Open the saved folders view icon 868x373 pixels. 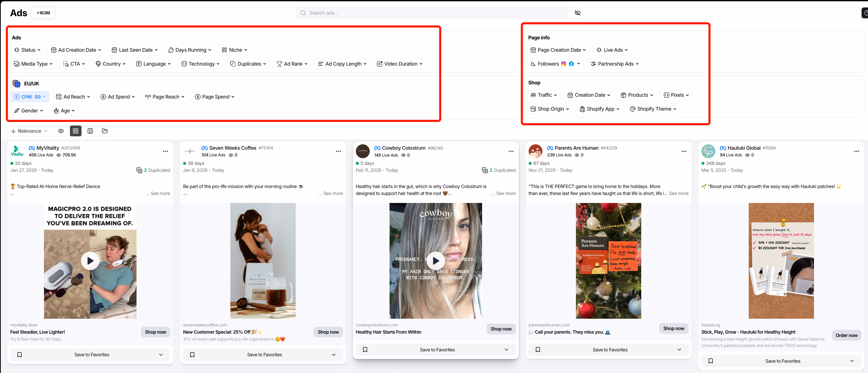[104, 131]
